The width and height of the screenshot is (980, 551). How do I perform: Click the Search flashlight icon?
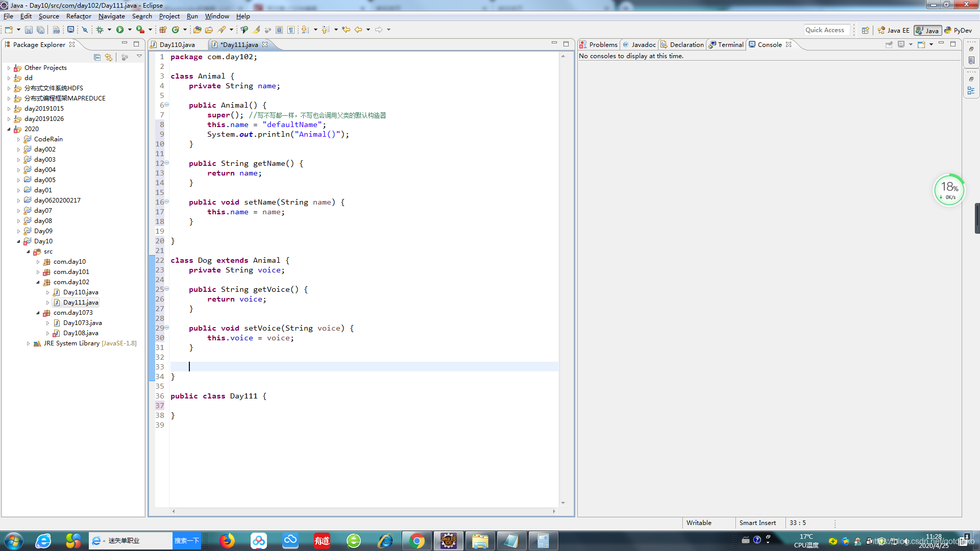click(222, 30)
